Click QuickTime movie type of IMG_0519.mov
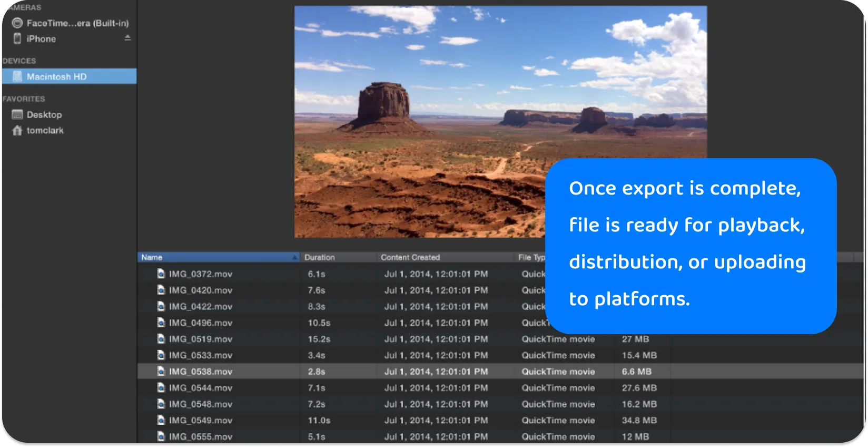This screenshot has height=447, width=868. pyautogui.click(x=558, y=339)
